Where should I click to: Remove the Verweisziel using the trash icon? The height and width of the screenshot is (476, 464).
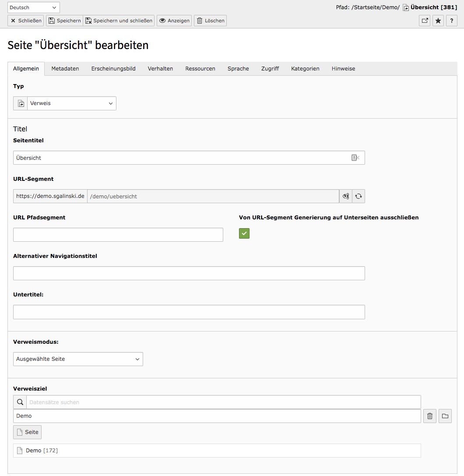429,416
